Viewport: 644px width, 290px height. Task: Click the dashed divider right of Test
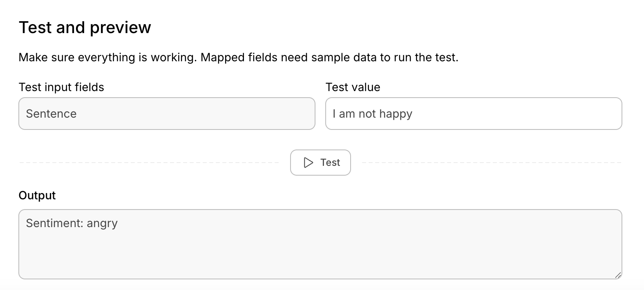pos(491,163)
